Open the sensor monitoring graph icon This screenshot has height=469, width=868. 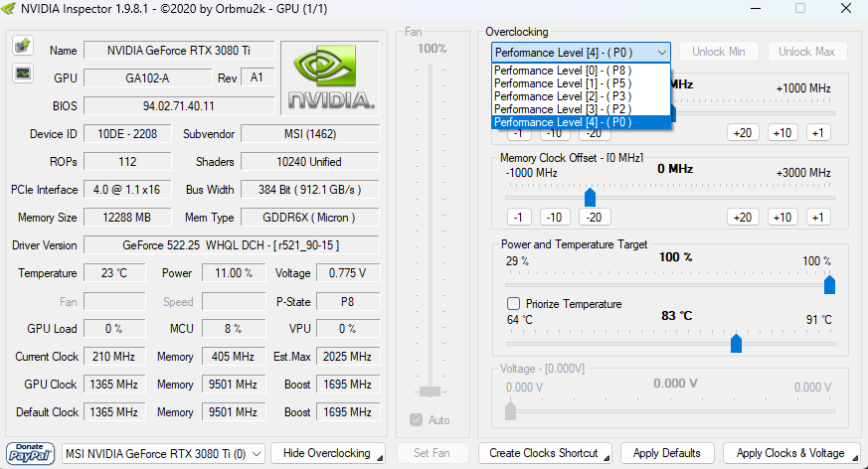(x=23, y=73)
